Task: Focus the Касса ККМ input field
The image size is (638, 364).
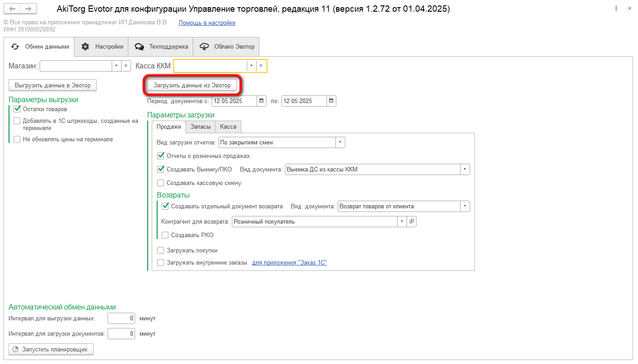Action: pyautogui.click(x=211, y=66)
